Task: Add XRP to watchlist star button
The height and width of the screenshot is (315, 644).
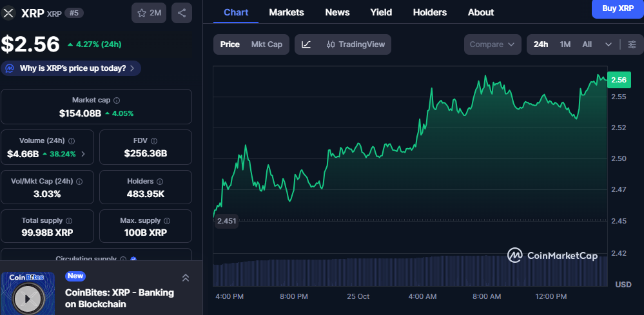Action: pyautogui.click(x=148, y=13)
